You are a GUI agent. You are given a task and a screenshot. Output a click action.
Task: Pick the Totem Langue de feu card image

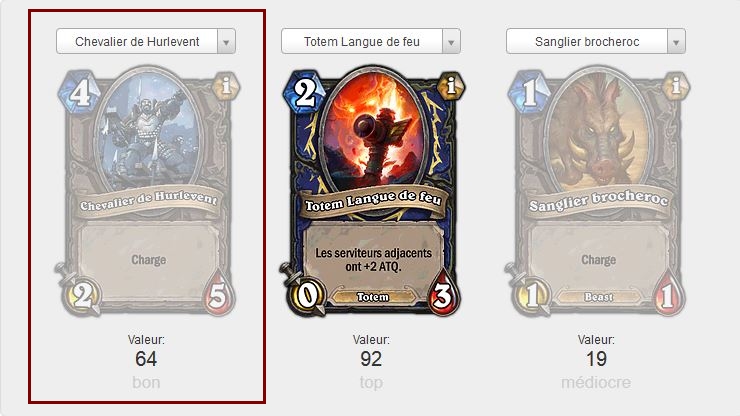[372, 192]
